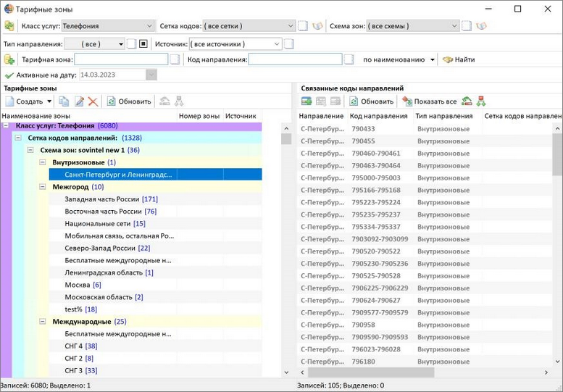Image resolution: width=563 pixels, height=392 pixels.
Task: Click the collapse groups icon in the codes toolbar
Action: click(467, 101)
